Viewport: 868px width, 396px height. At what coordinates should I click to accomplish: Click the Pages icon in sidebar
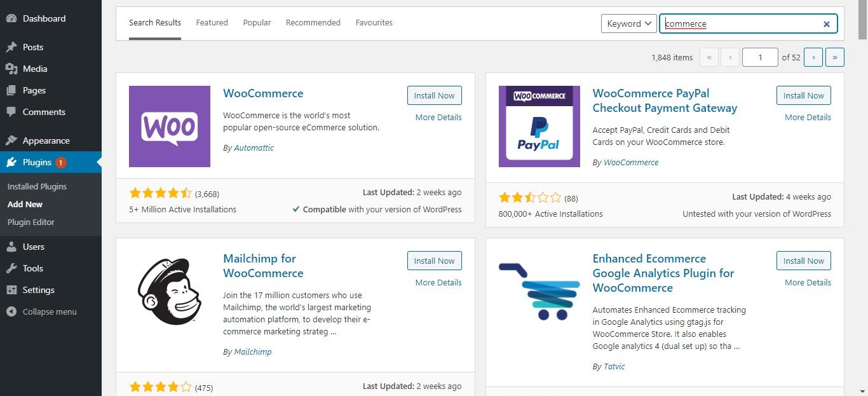13,90
